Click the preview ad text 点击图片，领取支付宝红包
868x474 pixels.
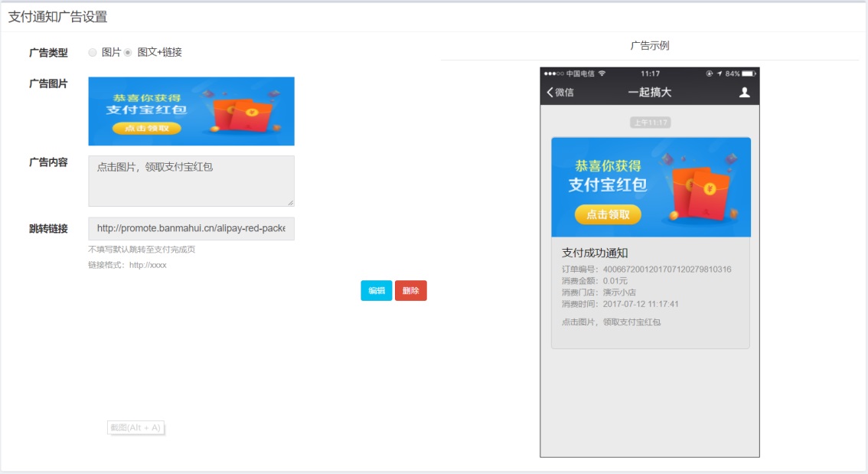(611, 322)
